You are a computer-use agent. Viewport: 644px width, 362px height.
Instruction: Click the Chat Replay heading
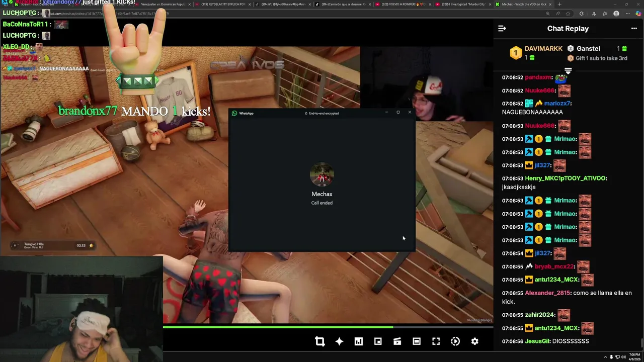pos(568,29)
